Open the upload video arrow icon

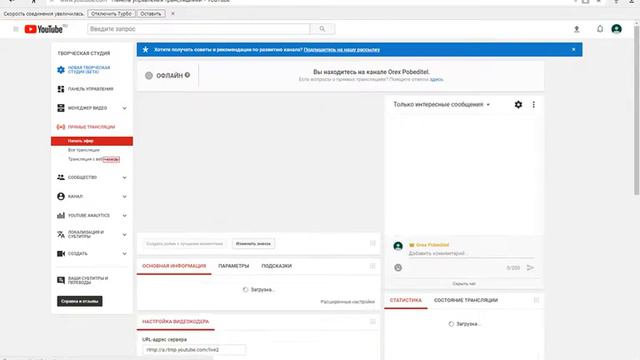[576, 29]
